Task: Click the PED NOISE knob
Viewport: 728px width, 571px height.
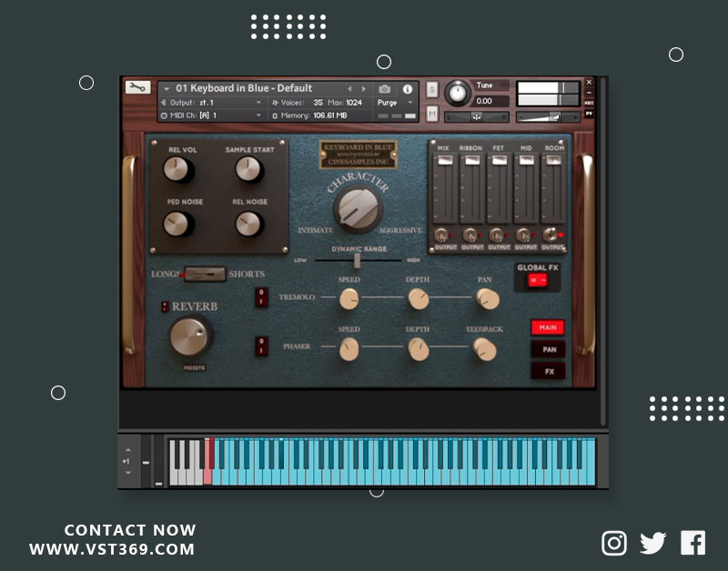Action: pos(177,225)
